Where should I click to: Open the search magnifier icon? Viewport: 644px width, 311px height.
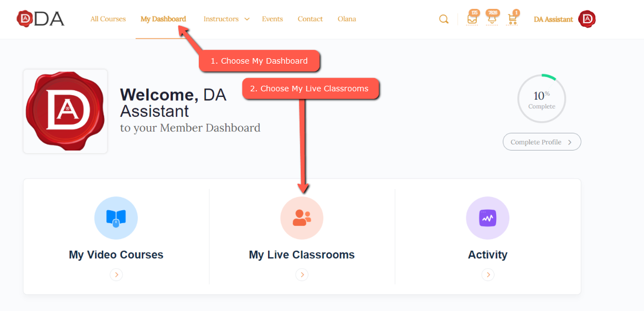click(x=444, y=19)
